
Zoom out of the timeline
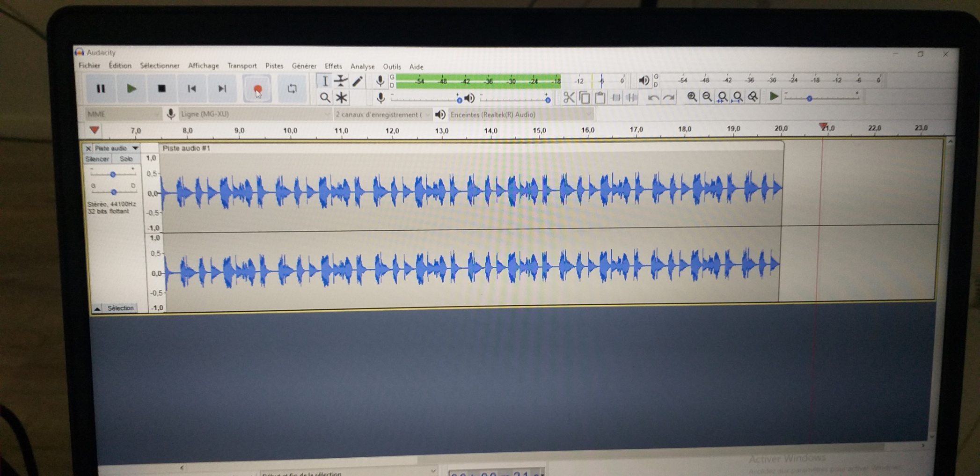click(707, 97)
